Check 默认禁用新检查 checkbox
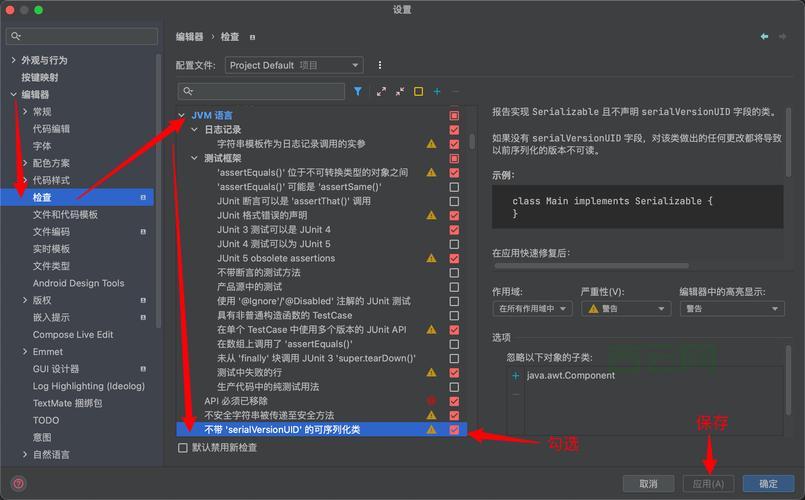805x500 pixels. click(x=183, y=448)
